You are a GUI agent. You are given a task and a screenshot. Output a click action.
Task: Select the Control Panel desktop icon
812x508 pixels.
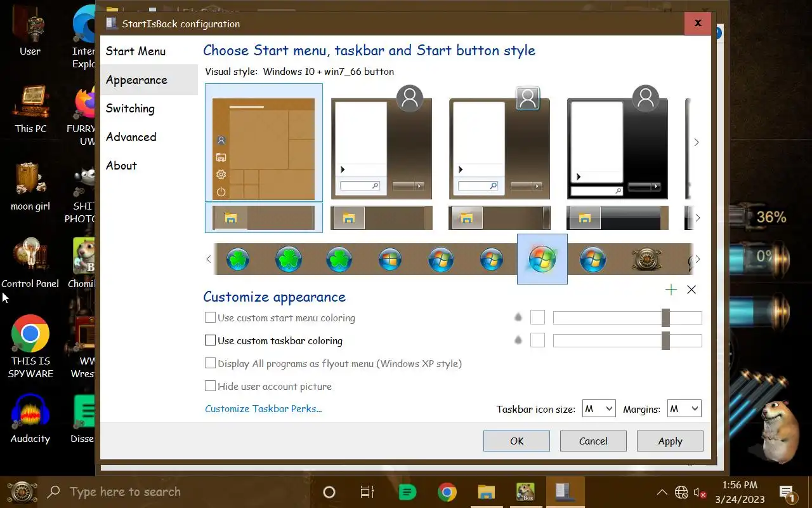(30, 263)
